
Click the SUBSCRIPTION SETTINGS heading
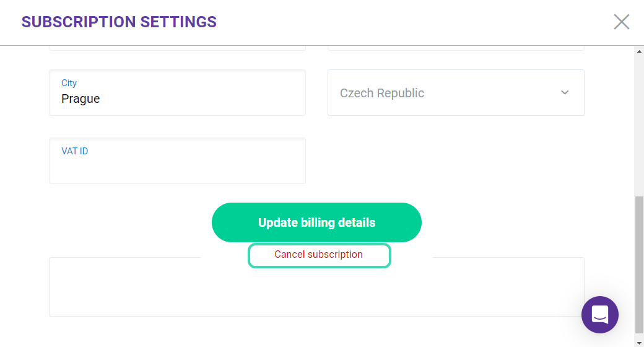[119, 22]
